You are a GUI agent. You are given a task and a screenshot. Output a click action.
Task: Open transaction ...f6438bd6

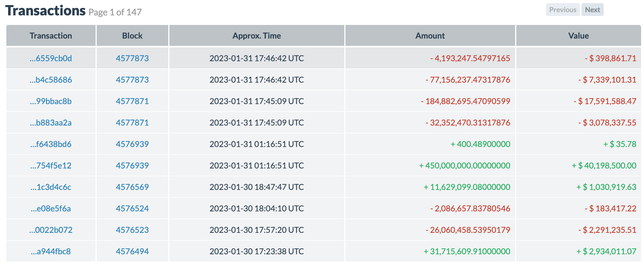[51, 144]
